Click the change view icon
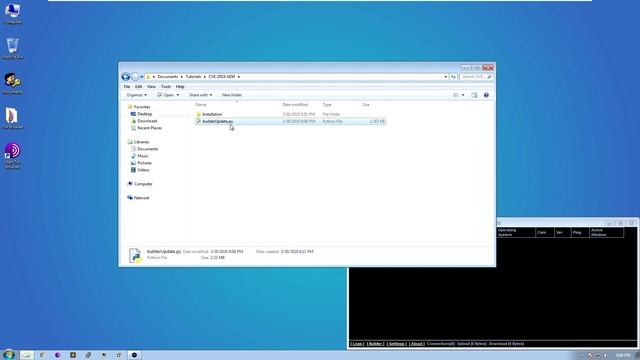This screenshot has width=640, height=360. click(456, 95)
